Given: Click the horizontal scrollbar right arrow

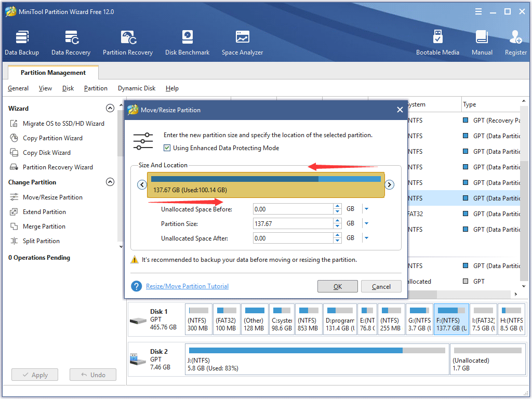Looking at the screenshot, I should (516, 294).
